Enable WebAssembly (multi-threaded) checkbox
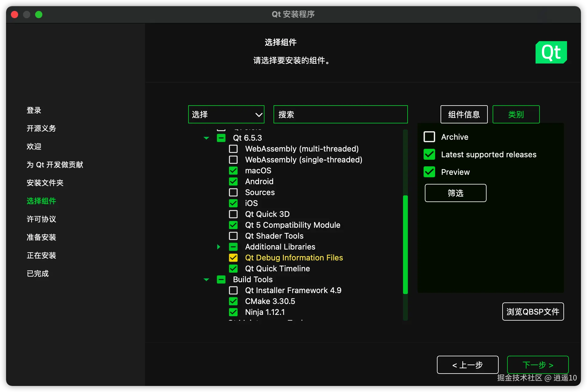587x392 pixels. pos(233,149)
